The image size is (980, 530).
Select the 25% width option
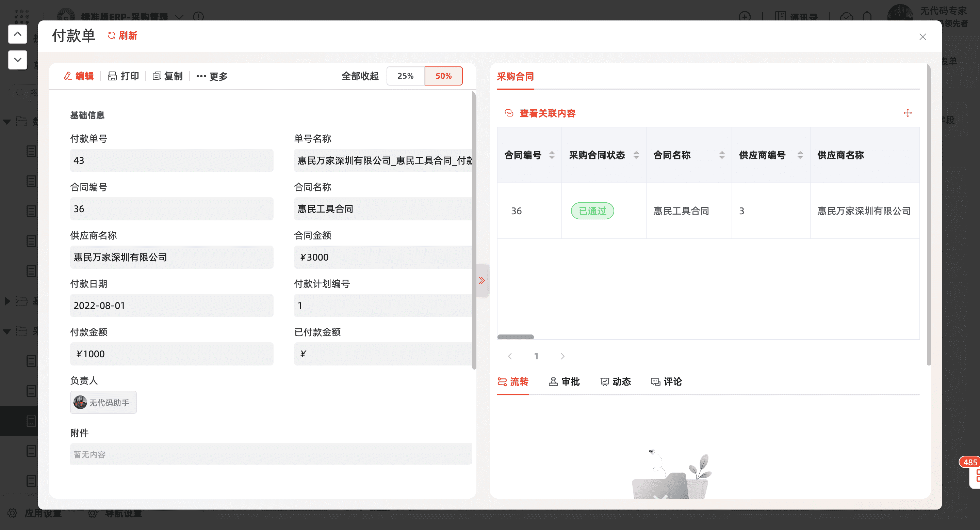(x=405, y=76)
